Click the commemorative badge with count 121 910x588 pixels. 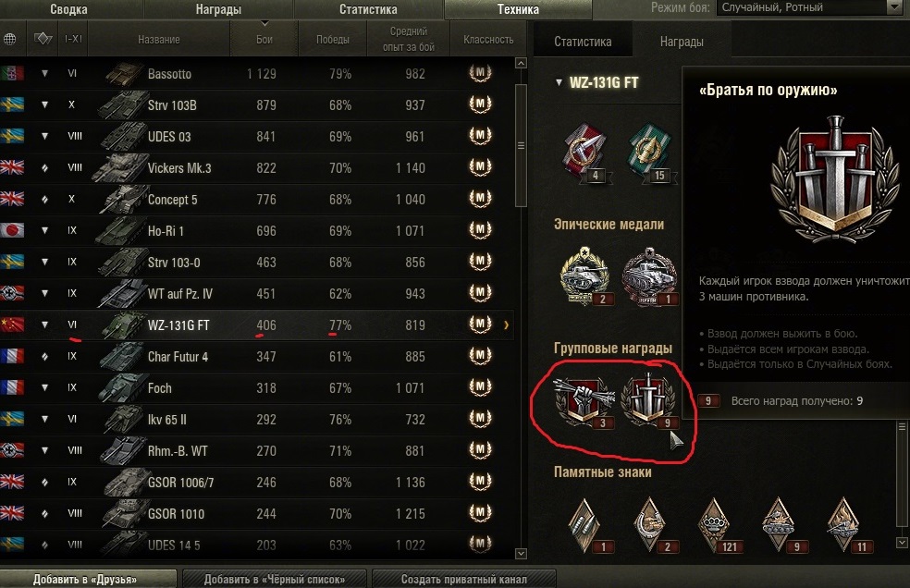[x=714, y=525]
